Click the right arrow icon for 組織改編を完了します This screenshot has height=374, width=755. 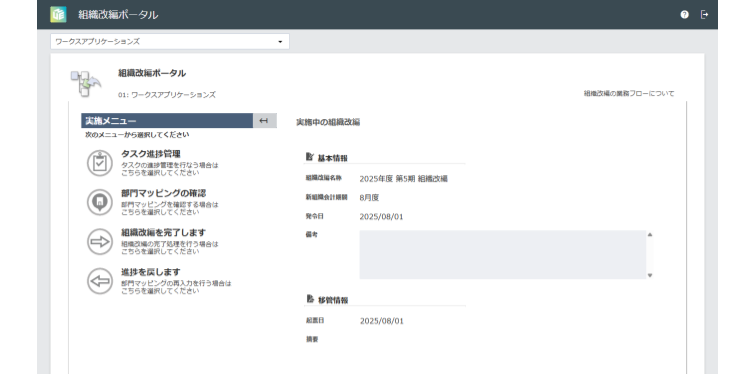click(x=100, y=242)
